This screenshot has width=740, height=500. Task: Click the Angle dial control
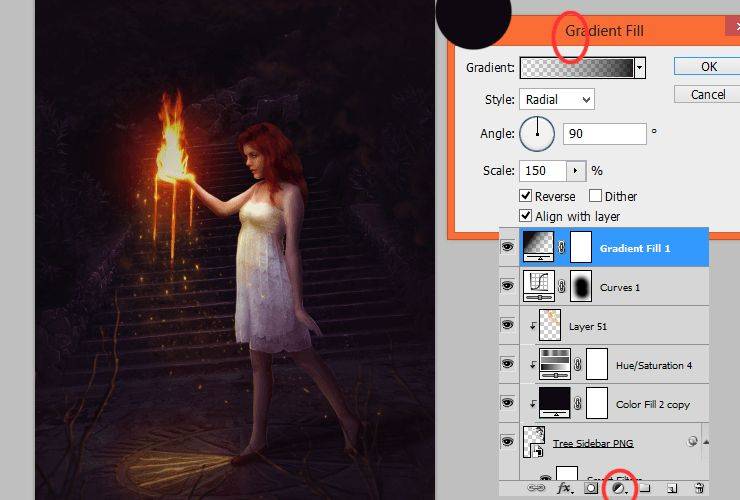[x=537, y=134]
